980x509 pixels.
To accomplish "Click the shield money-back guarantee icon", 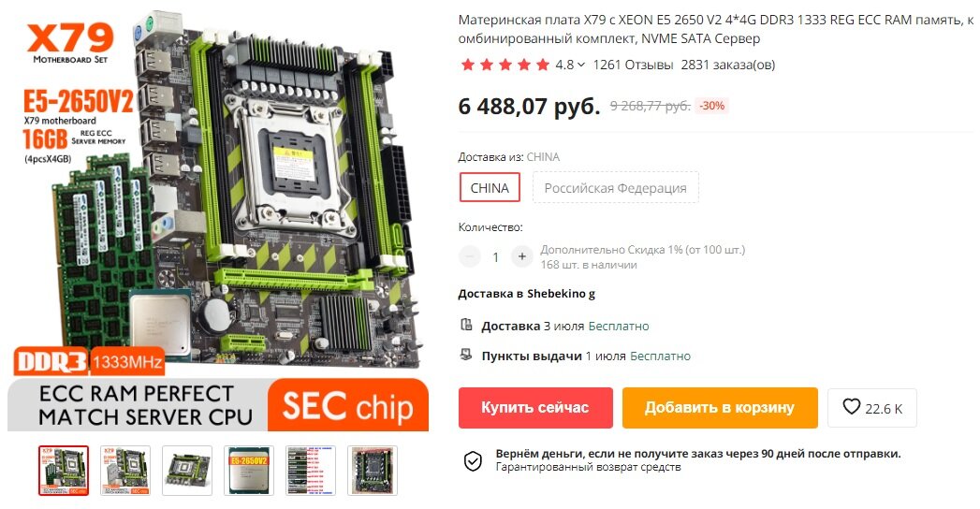I will 473,461.
